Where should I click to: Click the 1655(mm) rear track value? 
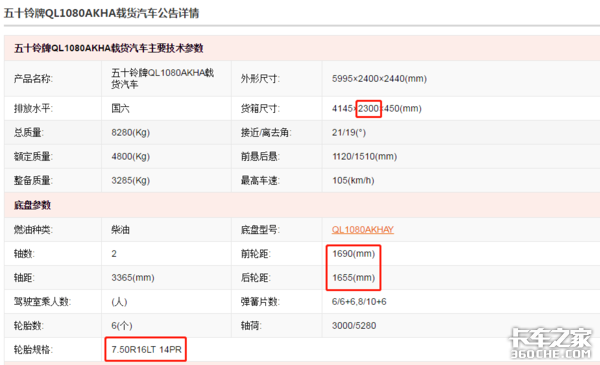tap(353, 278)
